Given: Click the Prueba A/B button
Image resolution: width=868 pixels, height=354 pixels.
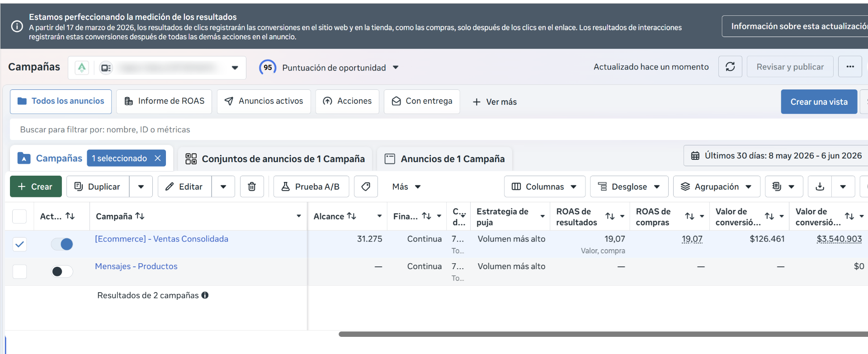Looking at the screenshot, I should (311, 186).
